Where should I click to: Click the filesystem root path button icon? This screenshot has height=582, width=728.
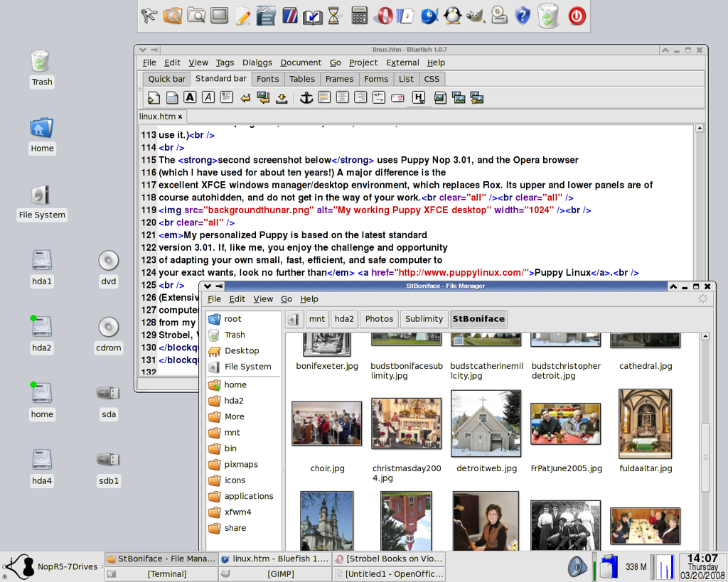point(294,319)
